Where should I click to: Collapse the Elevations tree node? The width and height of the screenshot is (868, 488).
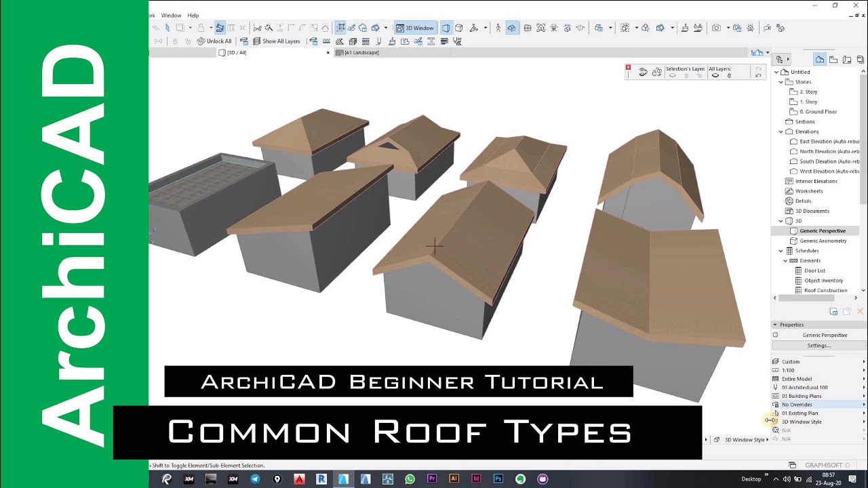point(781,131)
